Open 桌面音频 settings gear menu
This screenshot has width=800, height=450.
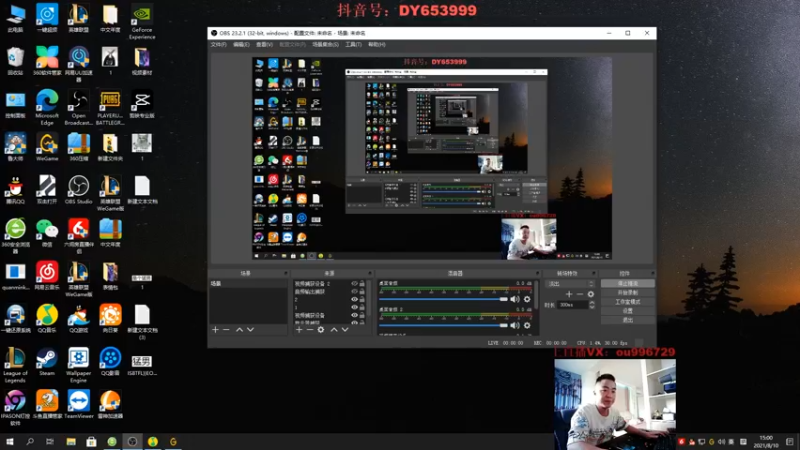[x=527, y=299]
